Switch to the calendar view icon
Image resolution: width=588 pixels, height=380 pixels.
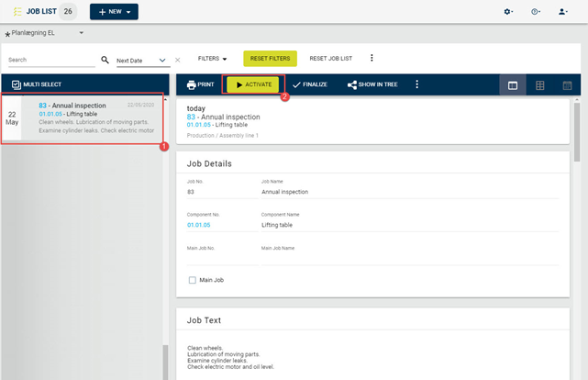tap(568, 85)
